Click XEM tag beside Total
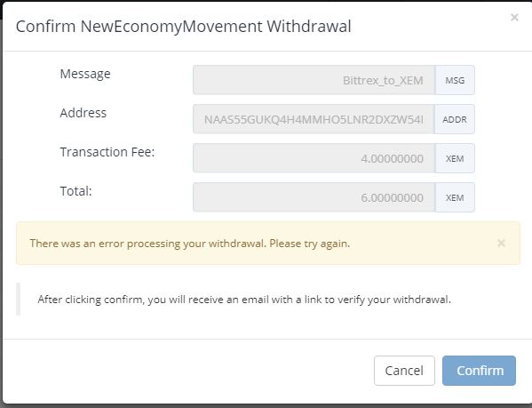The image size is (532, 408). (455, 197)
